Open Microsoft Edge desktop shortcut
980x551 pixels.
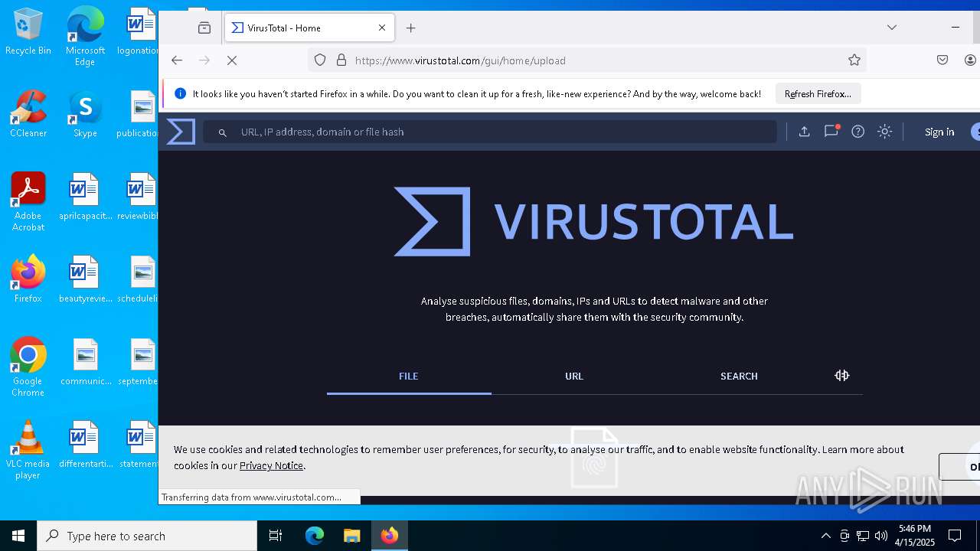[85, 36]
